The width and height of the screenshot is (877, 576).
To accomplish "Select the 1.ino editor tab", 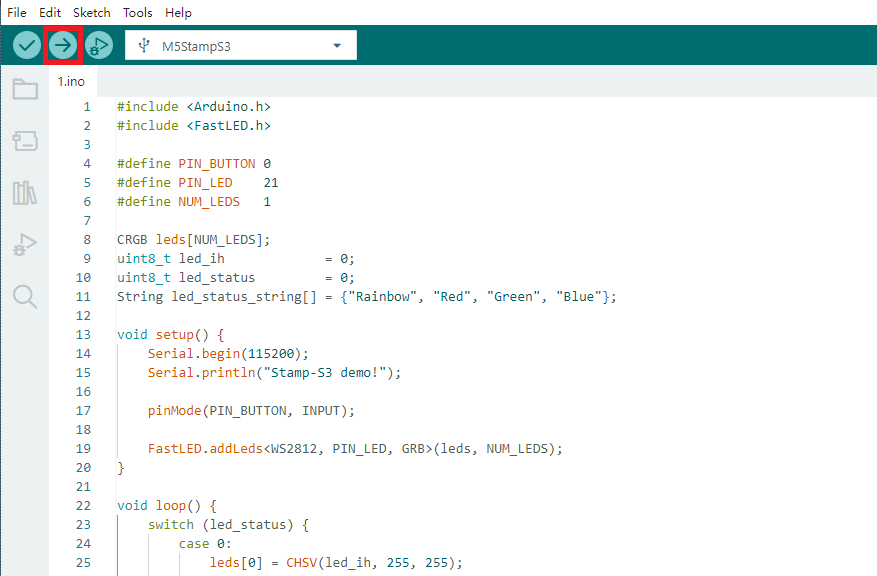I will pos(72,82).
